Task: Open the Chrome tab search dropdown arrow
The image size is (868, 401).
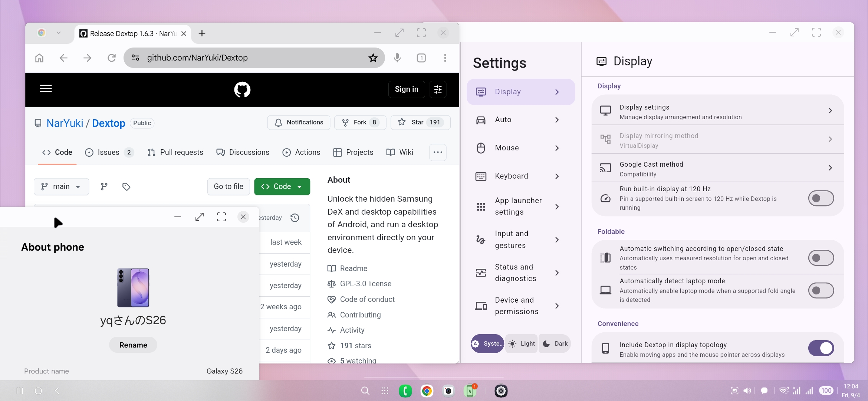Action: pos(59,33)
